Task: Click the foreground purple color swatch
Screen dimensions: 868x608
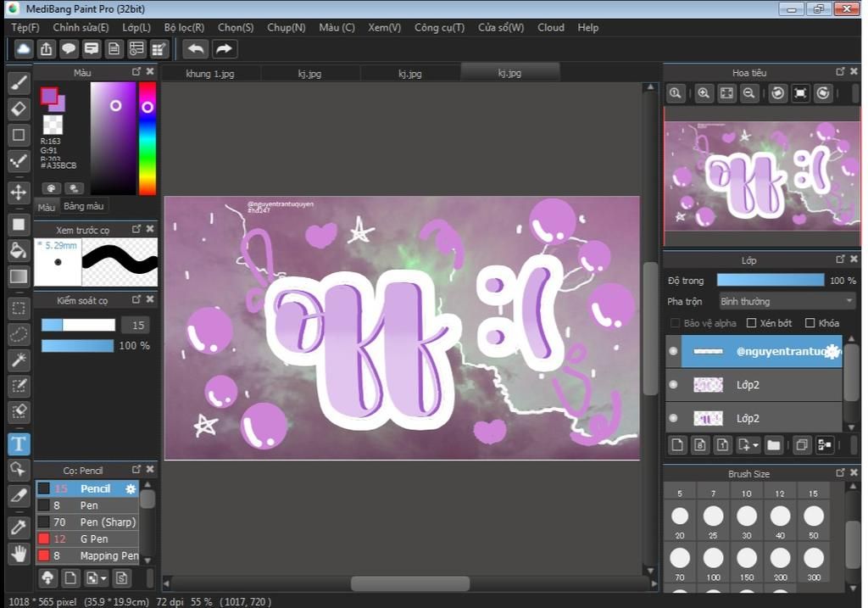Action: [48, 96]
